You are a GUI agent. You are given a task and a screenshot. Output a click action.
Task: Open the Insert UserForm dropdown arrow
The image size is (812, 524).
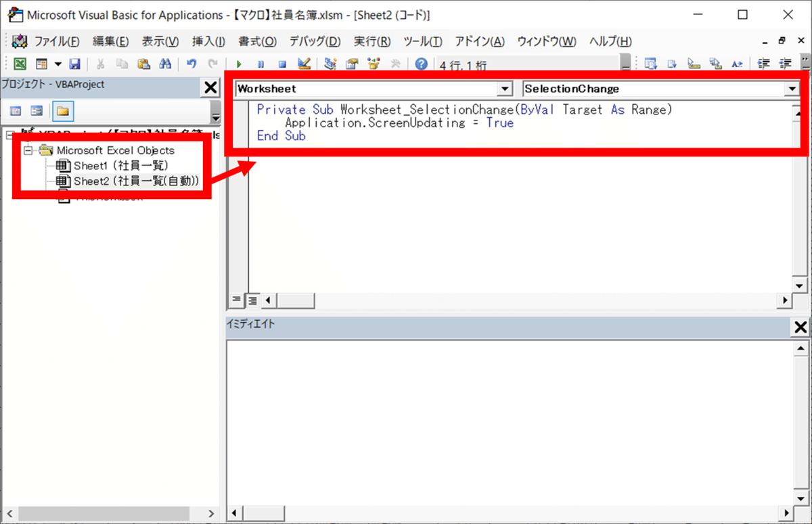click(58, 64)
